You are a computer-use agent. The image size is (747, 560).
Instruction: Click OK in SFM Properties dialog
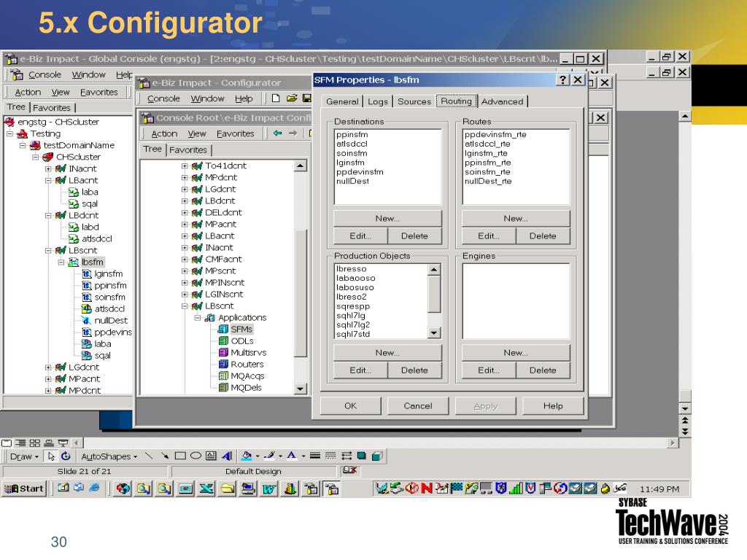[351, 405]
